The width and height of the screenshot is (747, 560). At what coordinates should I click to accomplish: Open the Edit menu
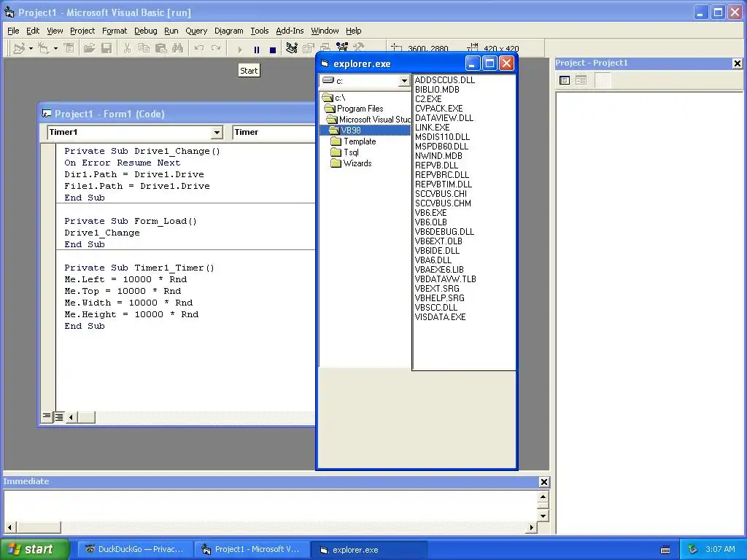33,31
